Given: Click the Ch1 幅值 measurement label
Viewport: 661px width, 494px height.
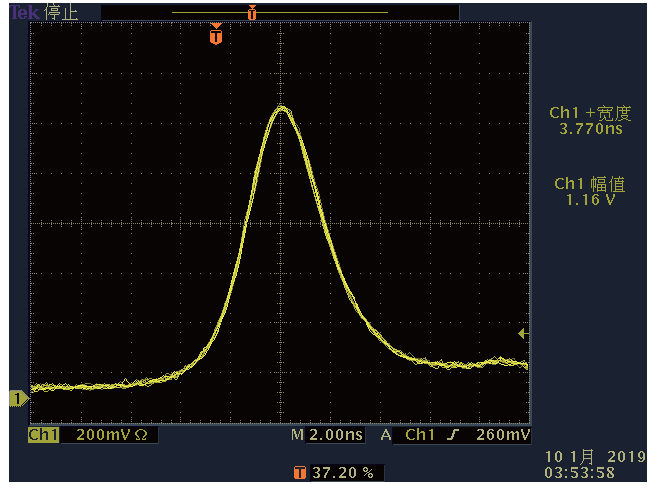Looking at the screenshot, I should [x=590, y=184].
